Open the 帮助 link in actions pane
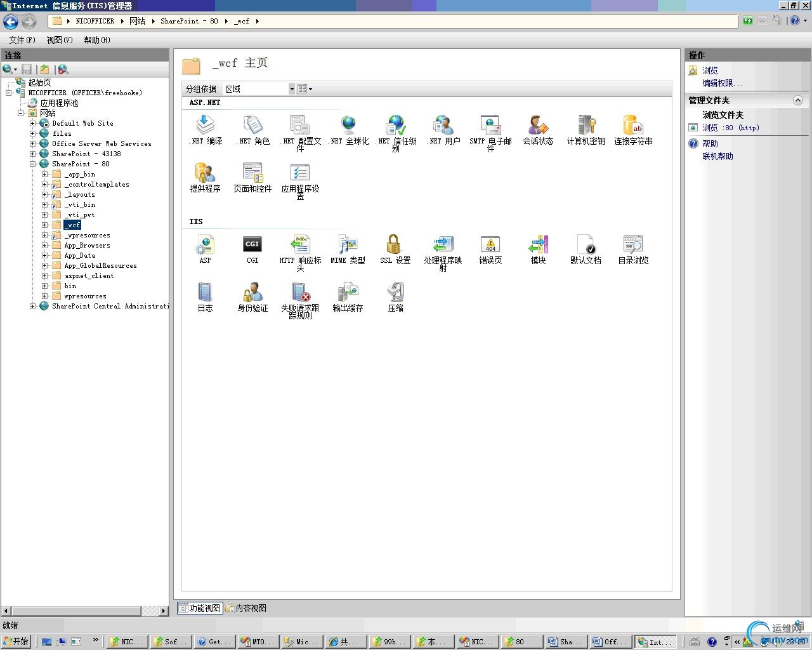The height and width of the screenshot is (650, 812). tap(710, 143)
